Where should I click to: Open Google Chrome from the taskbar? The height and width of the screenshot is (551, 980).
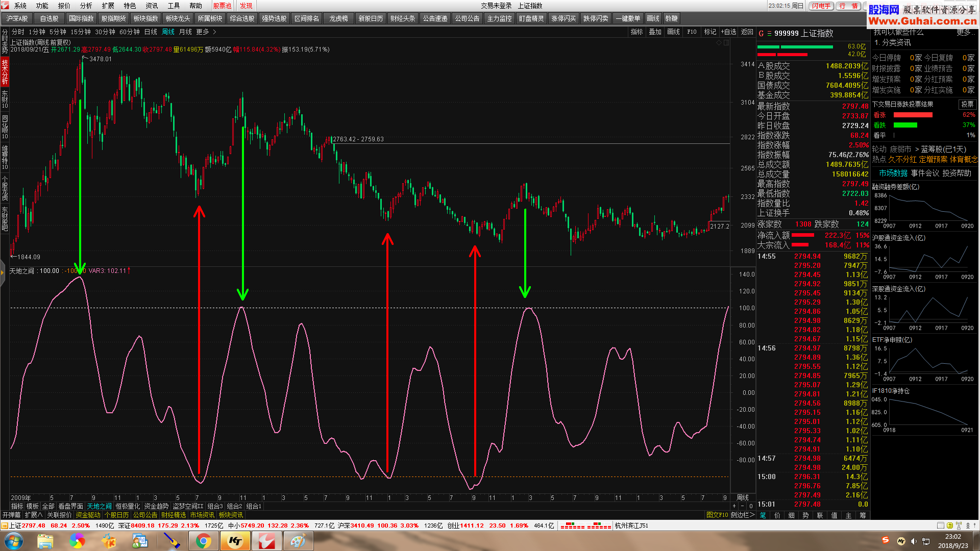point(203,541)
